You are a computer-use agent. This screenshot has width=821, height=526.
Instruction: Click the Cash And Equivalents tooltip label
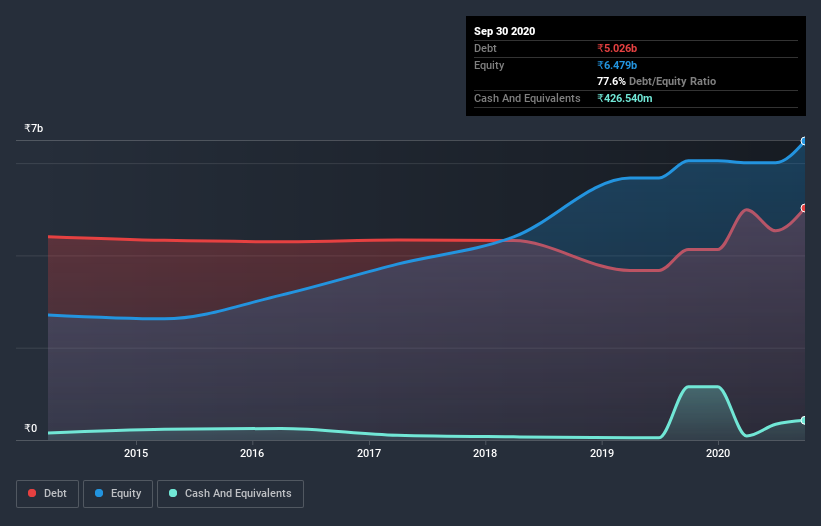[x=527, y=98]
